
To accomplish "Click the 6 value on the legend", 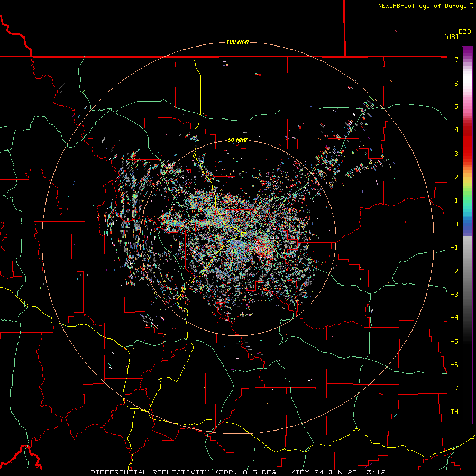I will pyautogui.click(x=456, y=83).
